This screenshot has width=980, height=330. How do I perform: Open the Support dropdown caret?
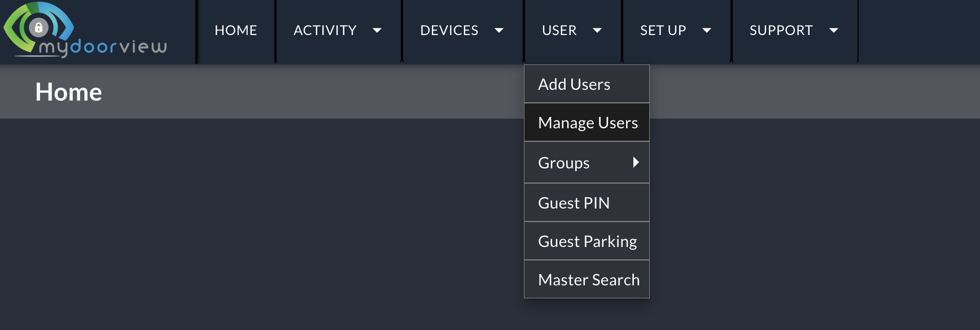pyautogui.click(x=834, y=31)
